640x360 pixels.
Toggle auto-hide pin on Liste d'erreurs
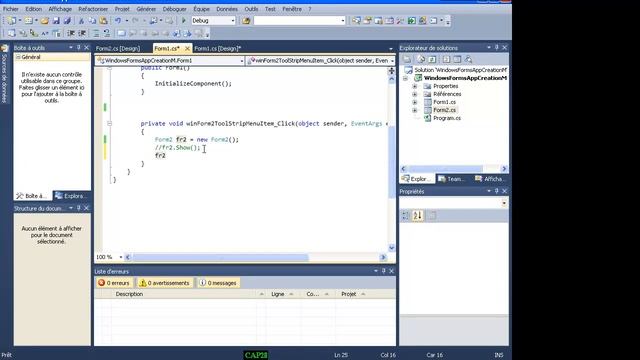point(384,271)
